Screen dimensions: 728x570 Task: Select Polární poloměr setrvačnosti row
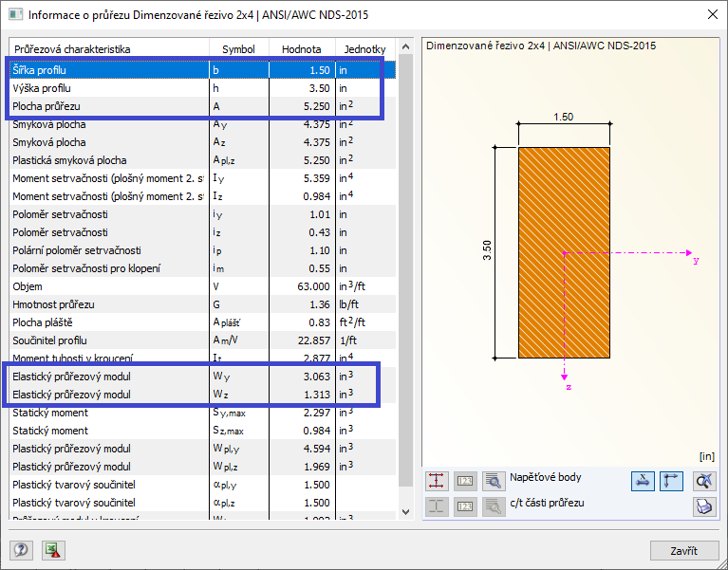click(x=202, y=250)
